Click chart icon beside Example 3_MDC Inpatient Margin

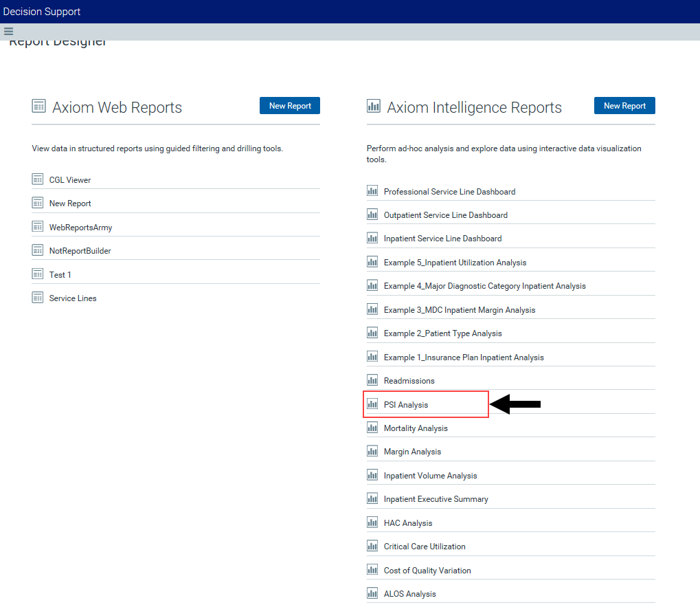coord(372,309)
